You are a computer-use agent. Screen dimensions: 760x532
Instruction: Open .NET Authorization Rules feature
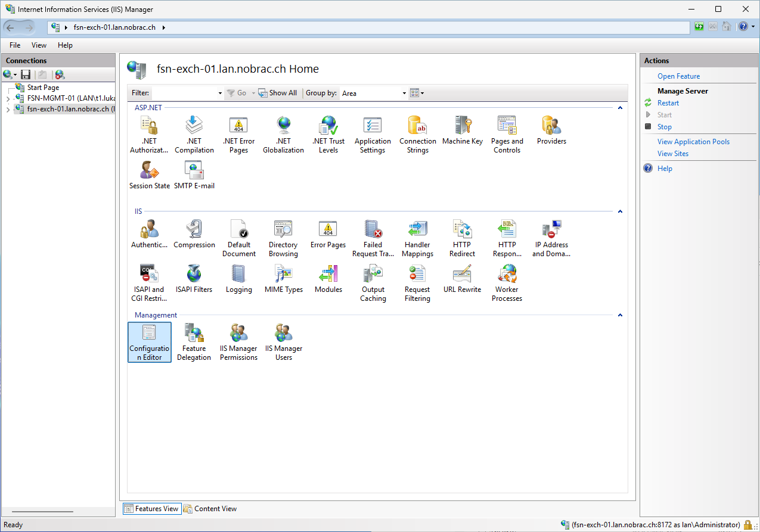coord(149,135)
